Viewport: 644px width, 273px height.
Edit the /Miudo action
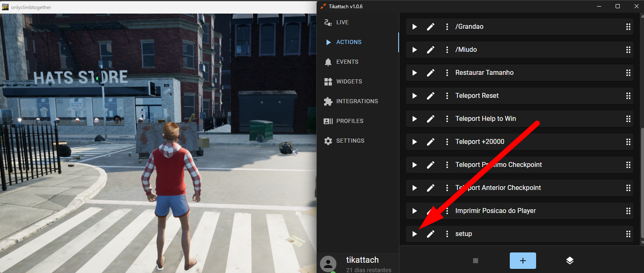431,50
